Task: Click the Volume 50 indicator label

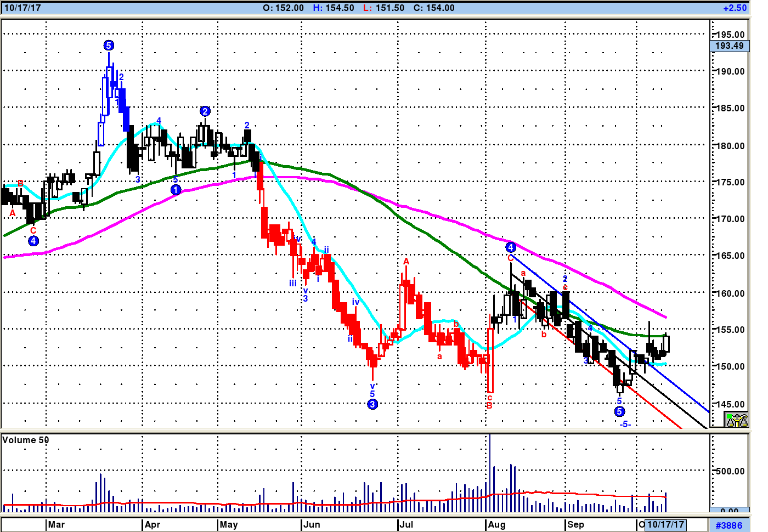Action: (x=26, y=440)
